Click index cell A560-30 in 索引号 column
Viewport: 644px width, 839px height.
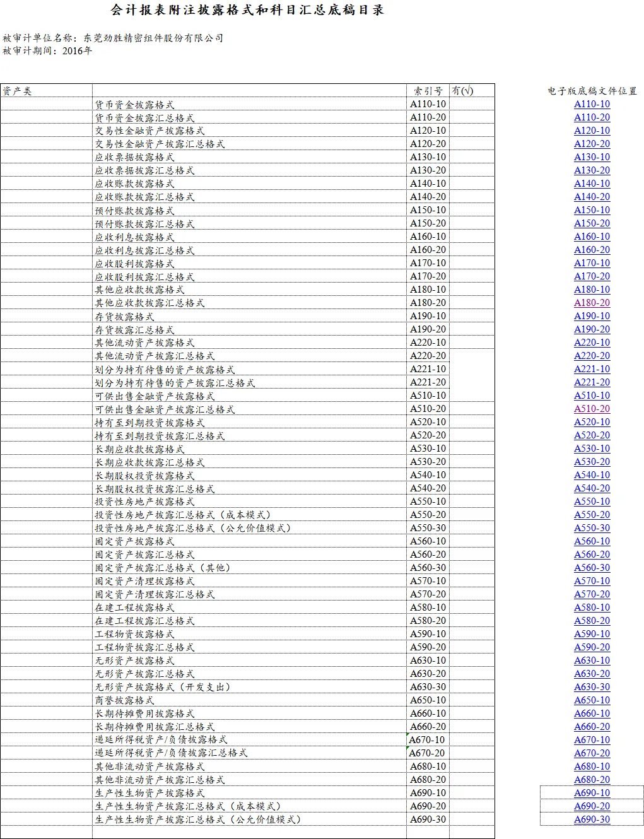pyautogui.click(x=428, y=568)
